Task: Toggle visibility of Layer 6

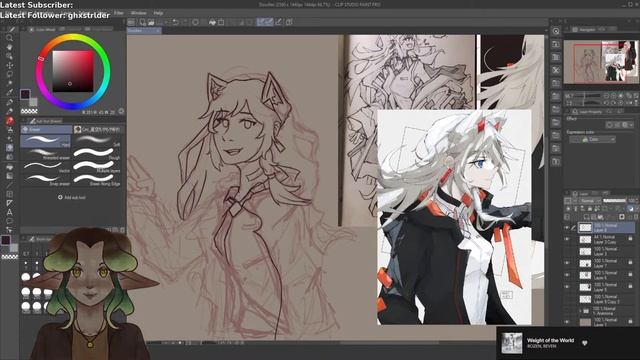Action: pos(567,275)
